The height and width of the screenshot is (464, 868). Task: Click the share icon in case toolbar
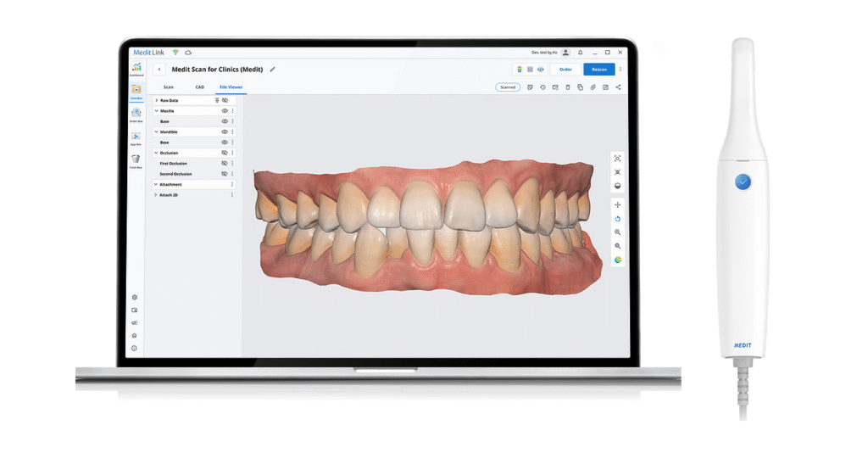click(x=618, y=87)
